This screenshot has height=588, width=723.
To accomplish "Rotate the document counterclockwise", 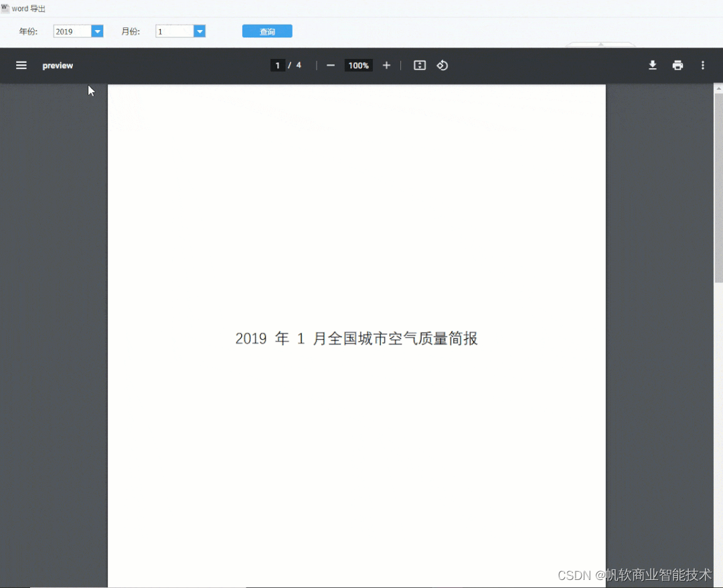I will 443,66.
